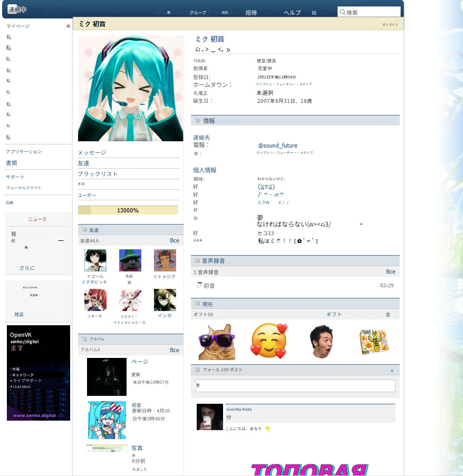Click the Gaechka Rasta author name

click(x=239, y=409)
